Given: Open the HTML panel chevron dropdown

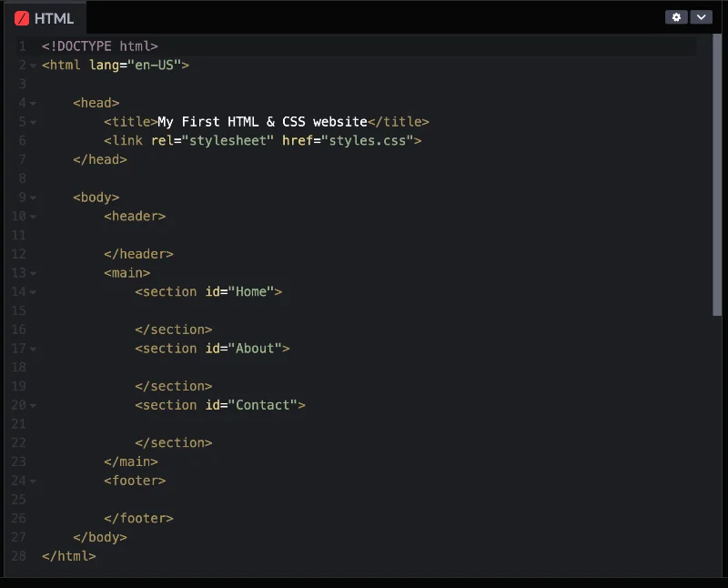Looking at the screenshot, I should pyautogui.click(x=701, y=17).
